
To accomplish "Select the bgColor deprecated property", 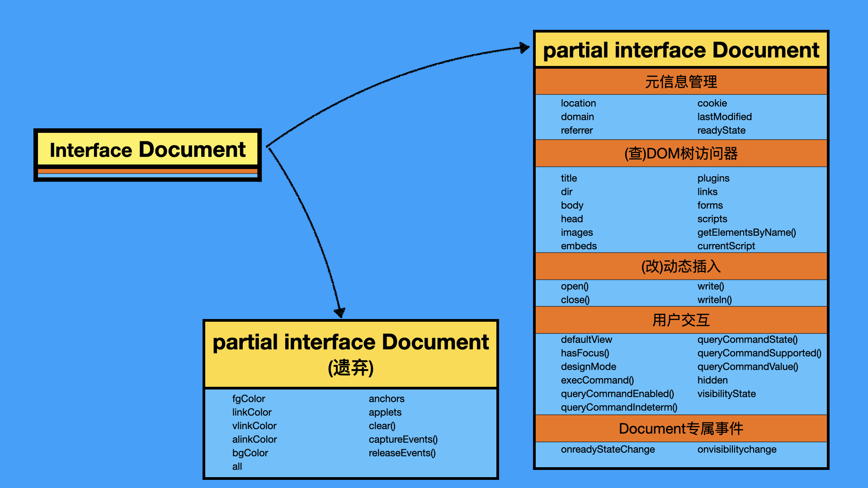I will [x=250, y=453].
